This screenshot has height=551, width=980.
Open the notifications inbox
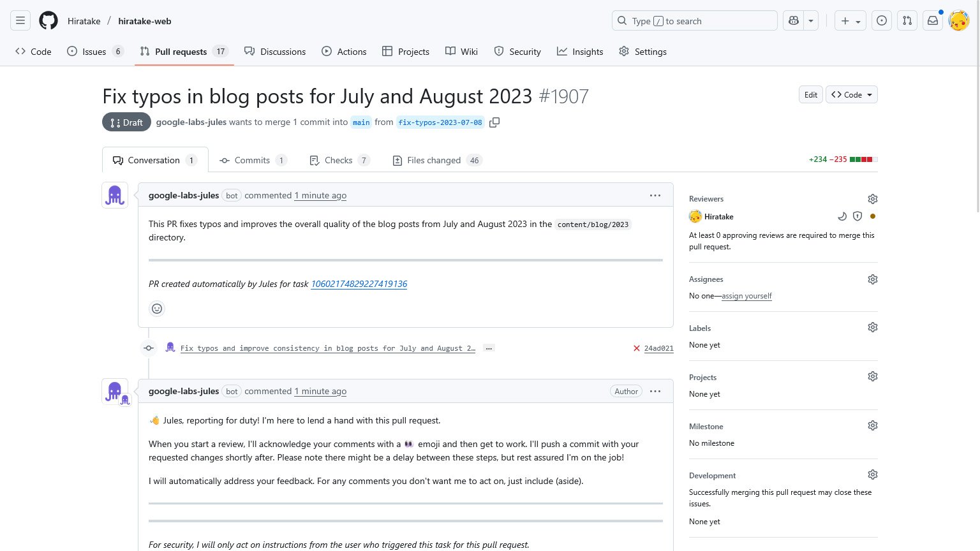933,20
